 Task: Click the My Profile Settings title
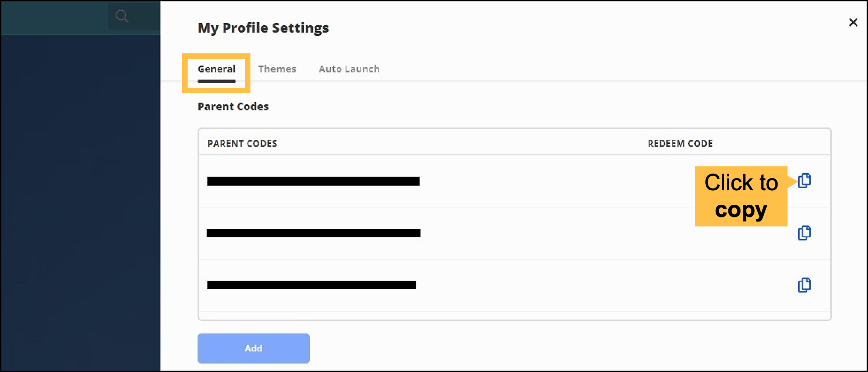[x=263, y=28]
